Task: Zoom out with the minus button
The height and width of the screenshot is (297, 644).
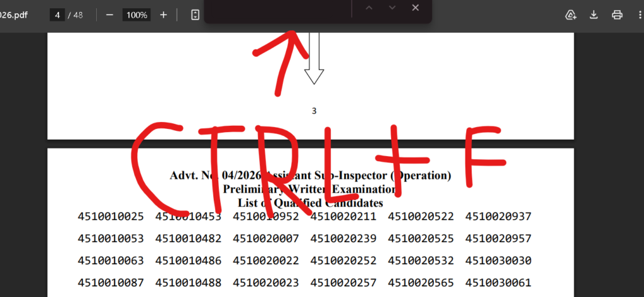Action: 109,15
